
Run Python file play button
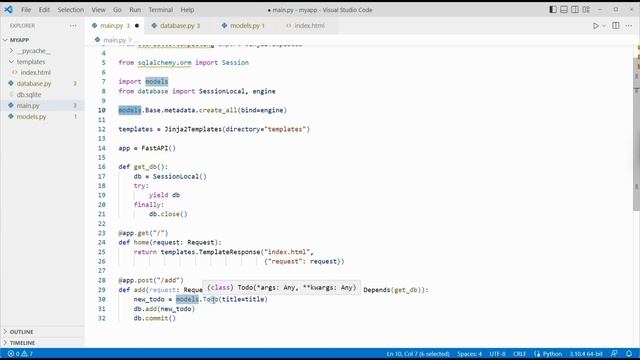[596, 26]
